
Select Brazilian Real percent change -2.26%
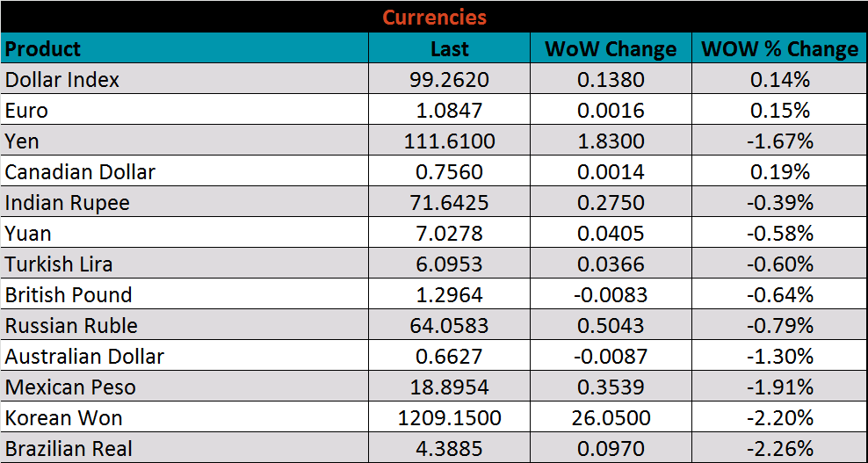pos(779,449)
